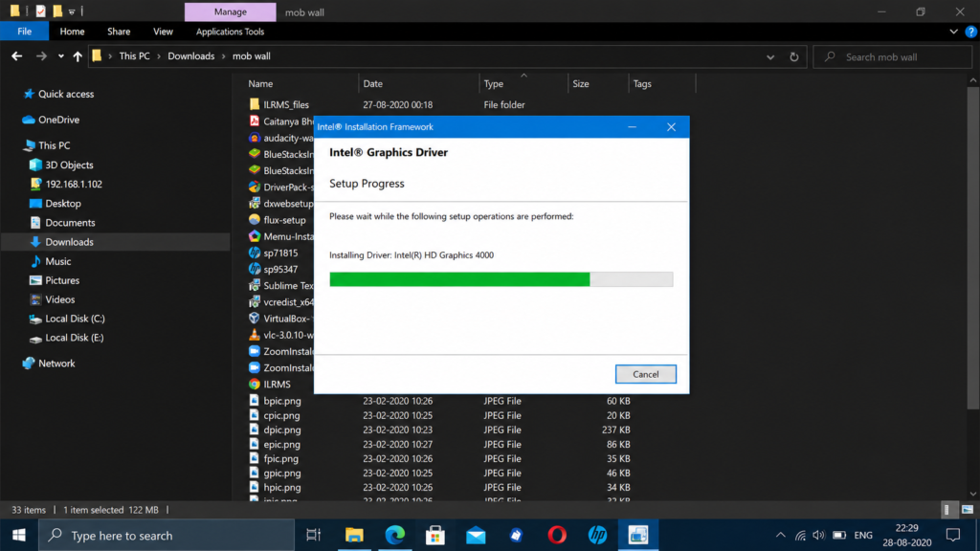Check the battery status tray icon
The height and width of the screenshot is (551, 980).
coord(838,536)
